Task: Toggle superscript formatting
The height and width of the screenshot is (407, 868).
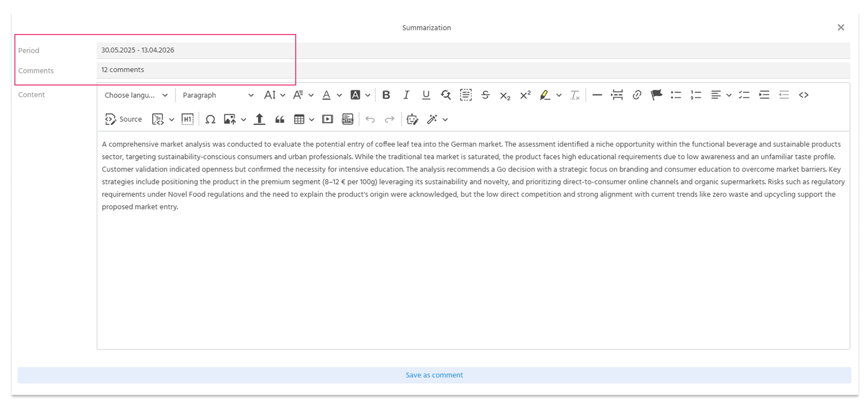Action: tap(525, 95)
